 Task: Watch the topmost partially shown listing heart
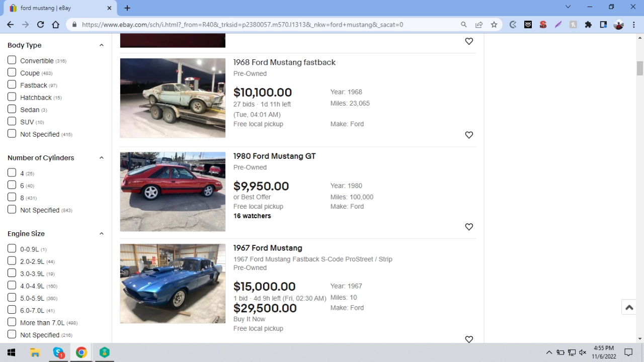tap(469, 41)
